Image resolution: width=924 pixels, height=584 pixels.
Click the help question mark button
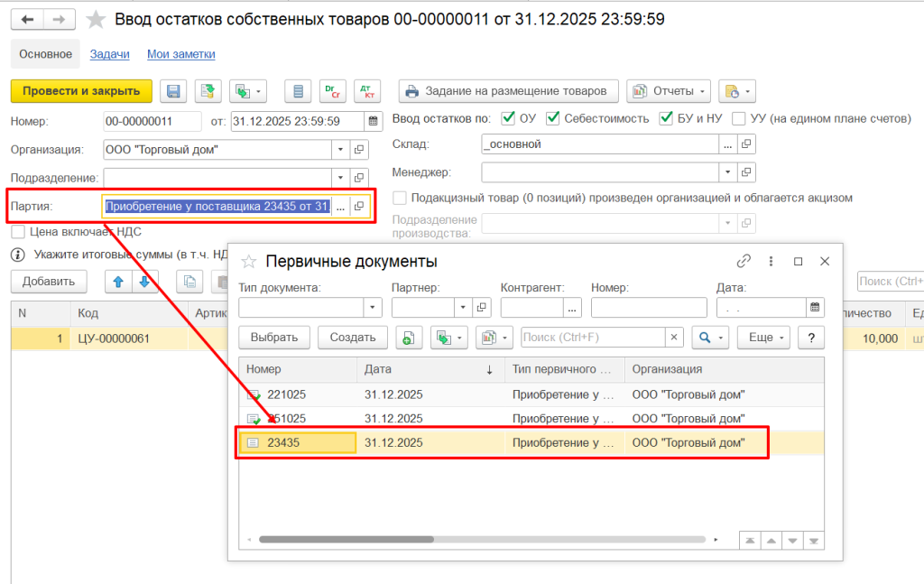(812, 337)
